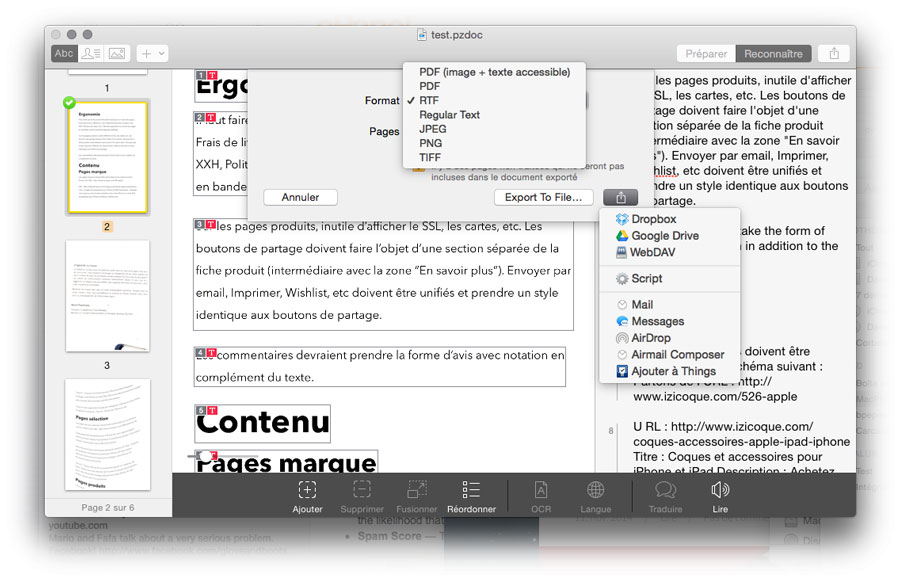Click test.pzdoc title document icon
Image resolution: width=900 pixels, height=580 pixels.
click(x=422, y=34)
